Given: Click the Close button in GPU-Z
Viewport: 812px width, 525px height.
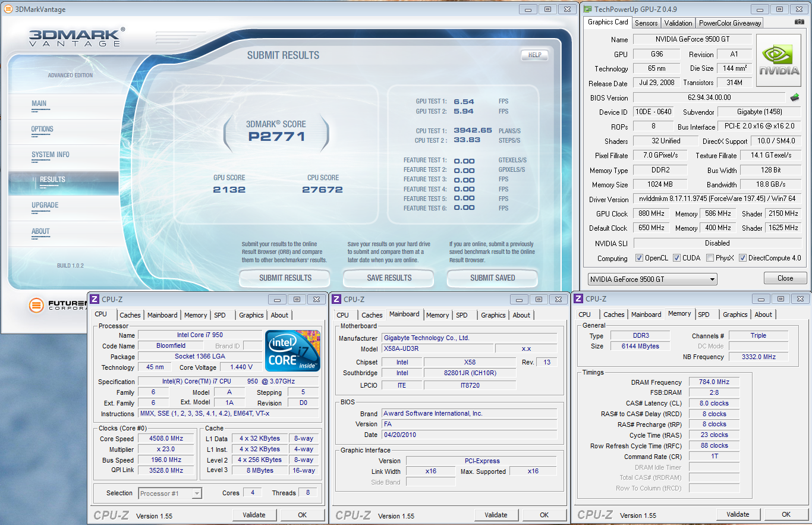Looking at the screenshot, I should click(x=785, y=278).
